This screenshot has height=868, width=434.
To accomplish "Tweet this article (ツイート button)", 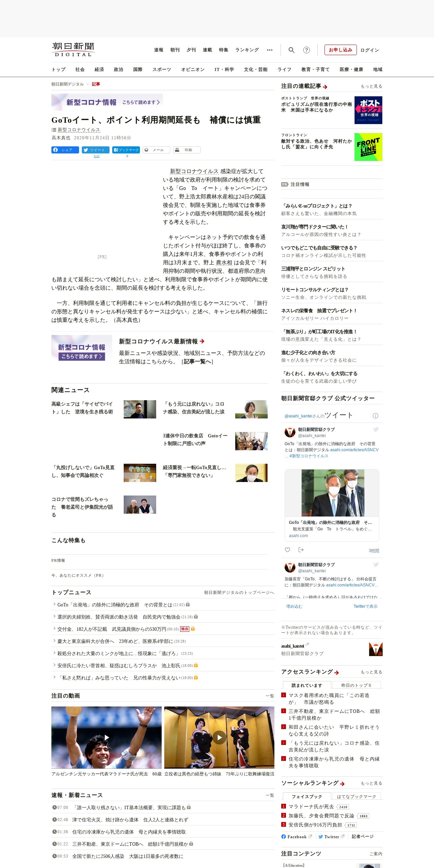I will [96, 150].
